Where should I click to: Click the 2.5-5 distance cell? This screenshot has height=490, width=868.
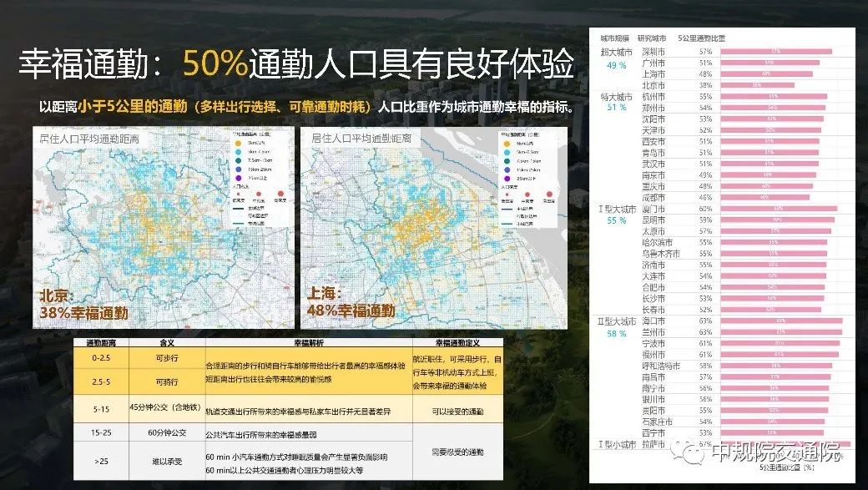[101, 382]
